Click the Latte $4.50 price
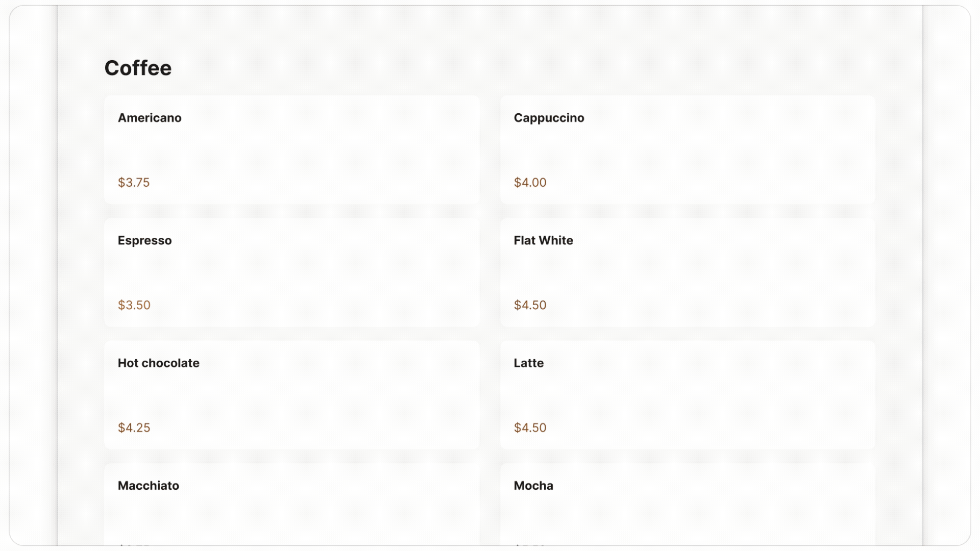Screen dimensions: 980x551 (x=530, y=428)
